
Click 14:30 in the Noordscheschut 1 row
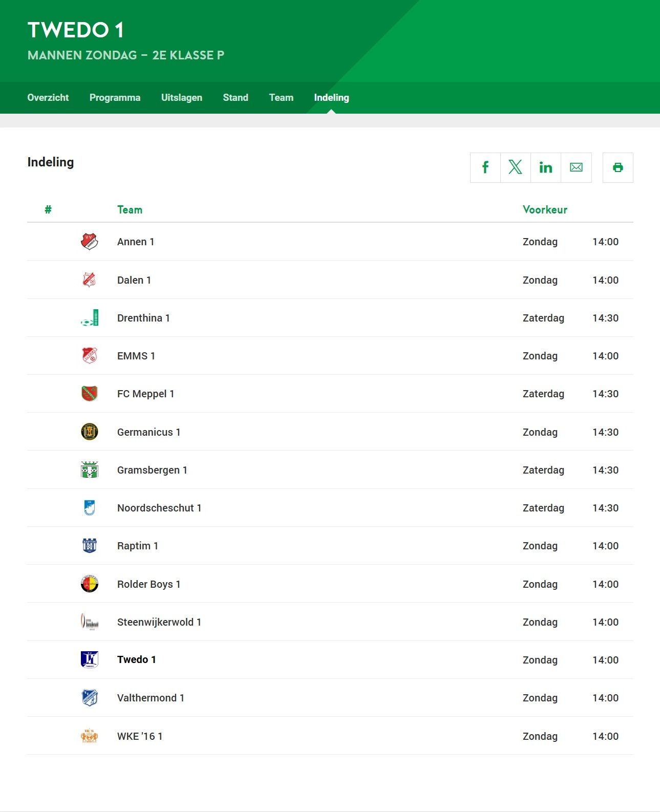(x=606, y=508)
